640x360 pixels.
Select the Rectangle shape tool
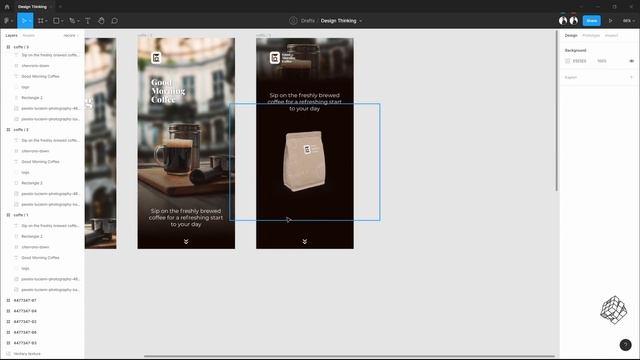(x=56, y=21)
